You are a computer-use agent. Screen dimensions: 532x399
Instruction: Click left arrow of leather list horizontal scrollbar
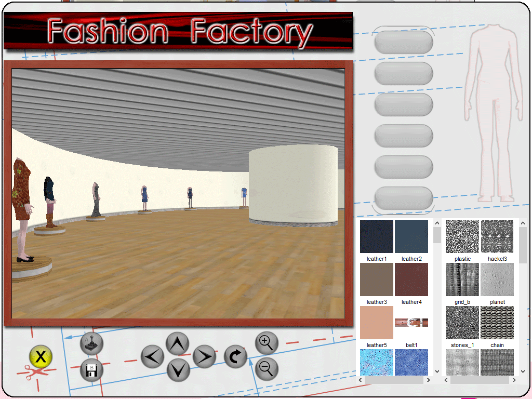pyautogui.click(x=361, y=380)
